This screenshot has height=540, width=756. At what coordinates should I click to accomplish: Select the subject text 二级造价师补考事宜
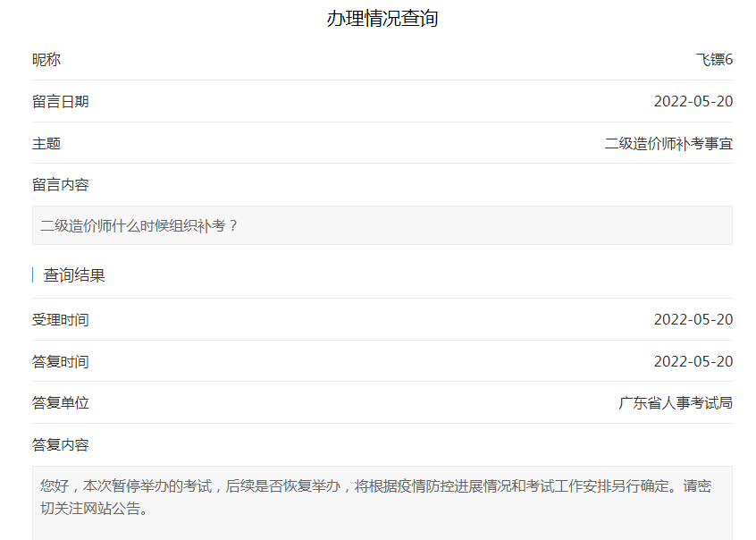[668, 143]
